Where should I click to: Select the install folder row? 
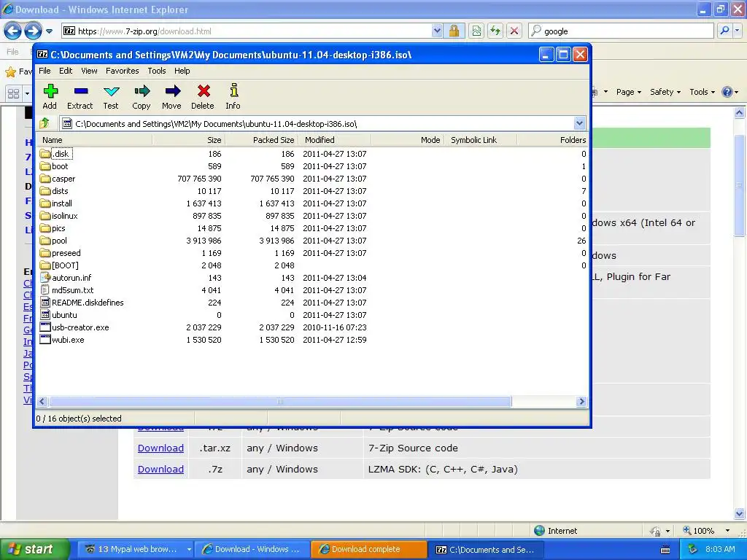[312, 203]
